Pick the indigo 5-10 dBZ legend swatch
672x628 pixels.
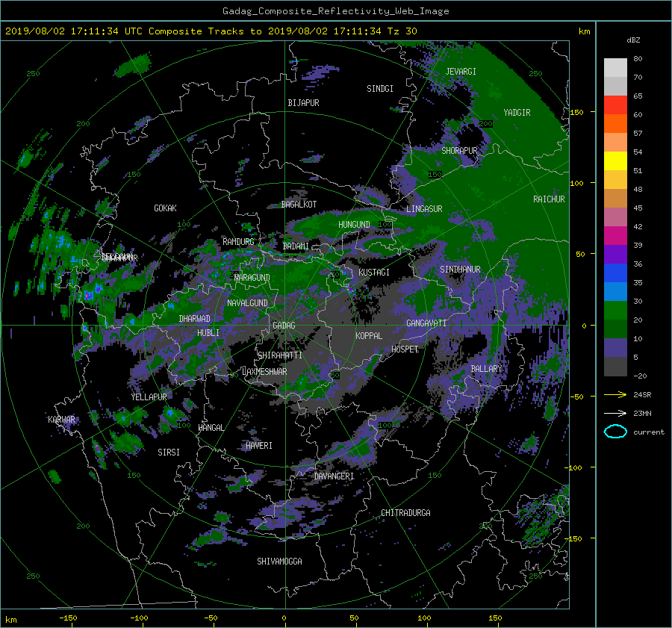(615, 348)
